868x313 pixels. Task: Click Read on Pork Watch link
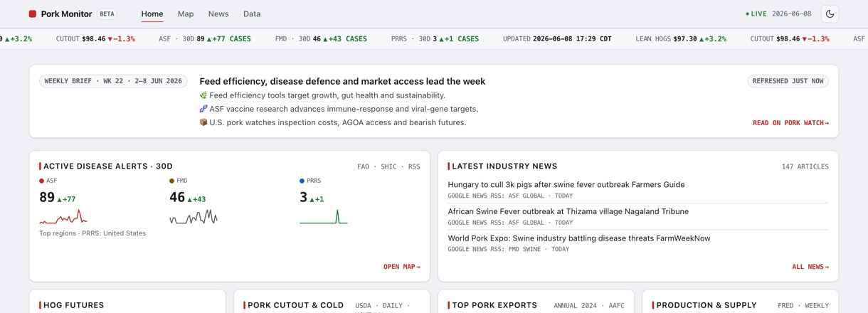(790, 123)
